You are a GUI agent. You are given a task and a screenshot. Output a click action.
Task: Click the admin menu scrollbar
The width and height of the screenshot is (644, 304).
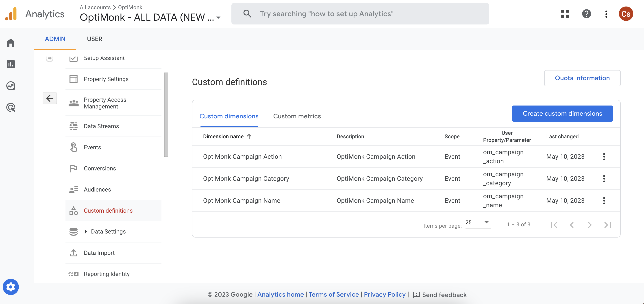(x=166, y=115)
